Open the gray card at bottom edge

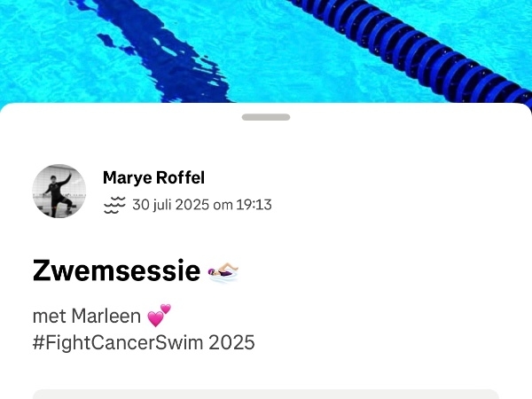[266, 395]
